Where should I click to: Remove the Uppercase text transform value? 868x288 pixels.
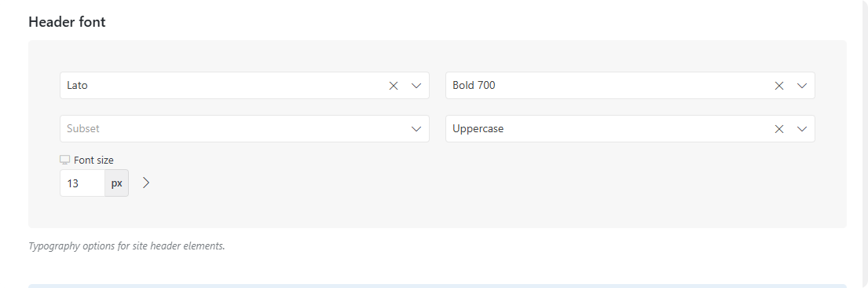point(779,129)
